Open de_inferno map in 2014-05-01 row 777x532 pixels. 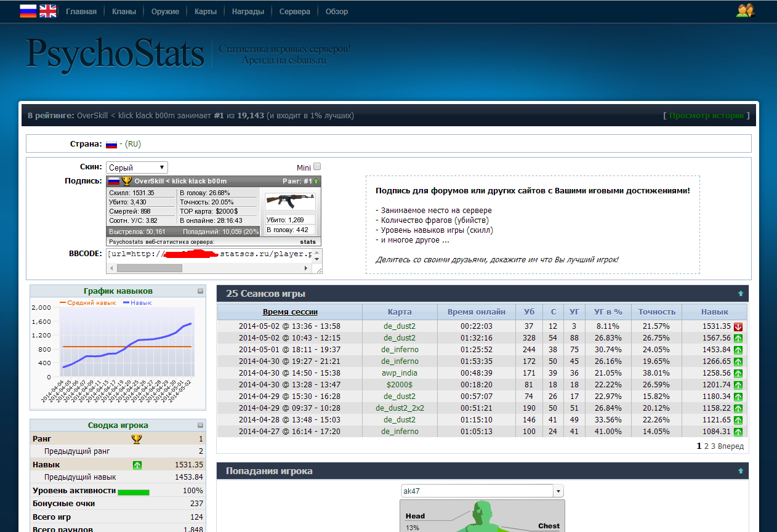point(400,350)
